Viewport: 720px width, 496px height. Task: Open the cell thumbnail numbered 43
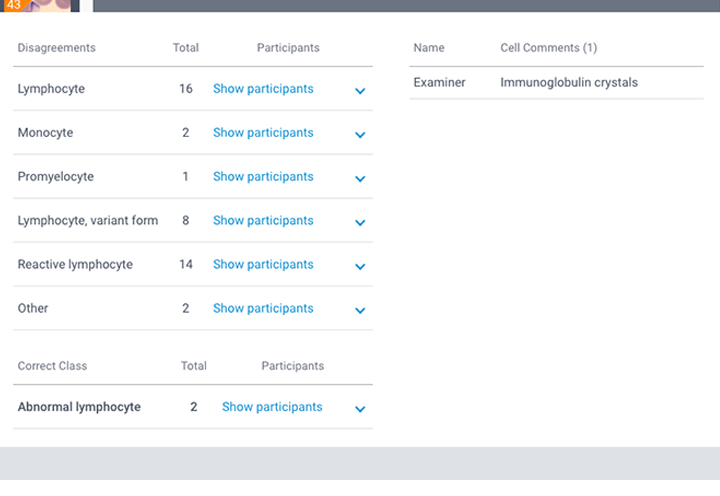coord(37,6)
